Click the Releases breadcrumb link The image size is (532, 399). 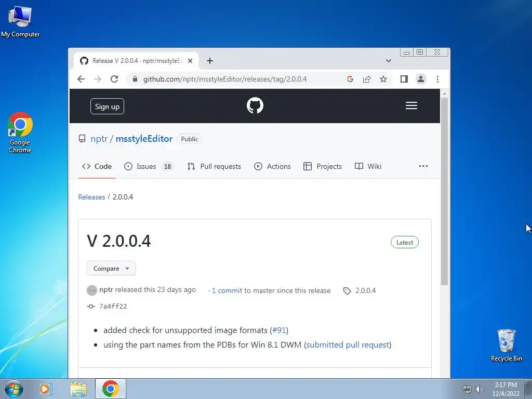tap(91, 197)
